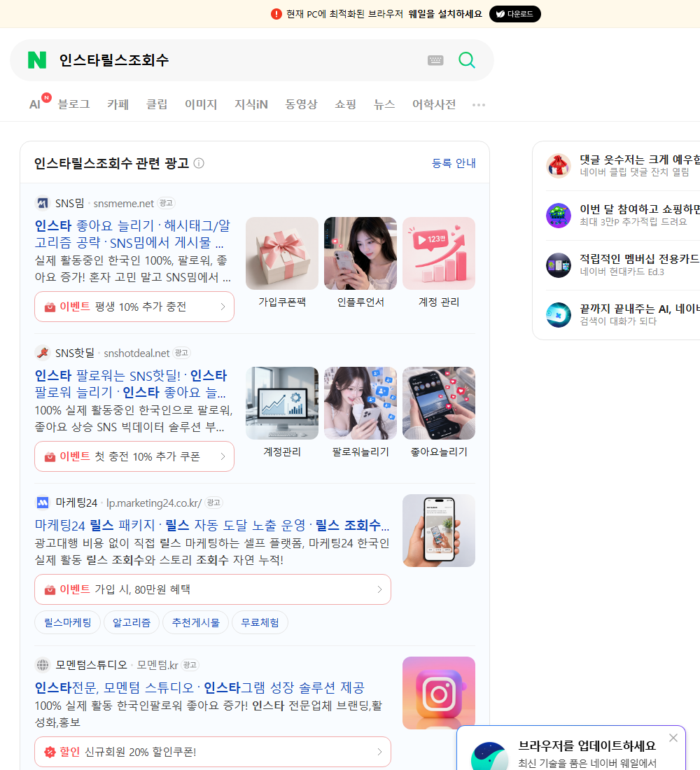
Task: Open the snshotdeal.net URL link
Action: coord(136,353)
